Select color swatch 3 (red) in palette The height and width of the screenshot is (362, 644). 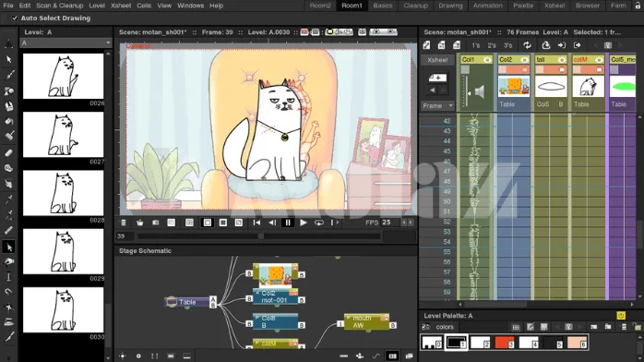pyautogui.click(x=505, y=343)
